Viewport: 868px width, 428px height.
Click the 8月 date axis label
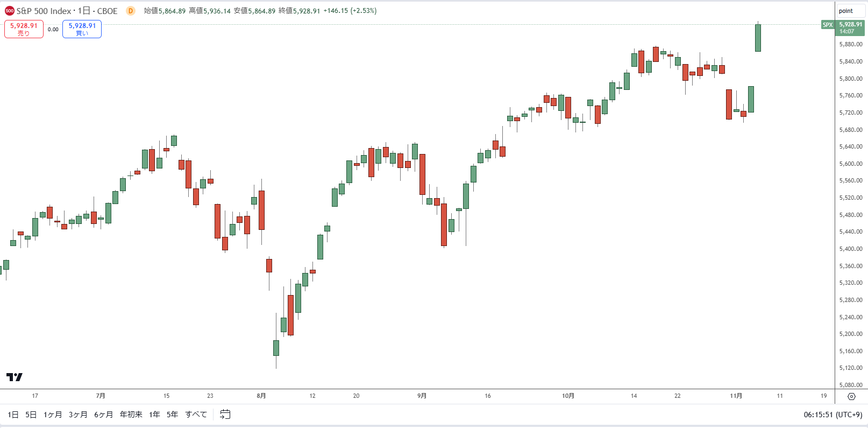point(261,396)
